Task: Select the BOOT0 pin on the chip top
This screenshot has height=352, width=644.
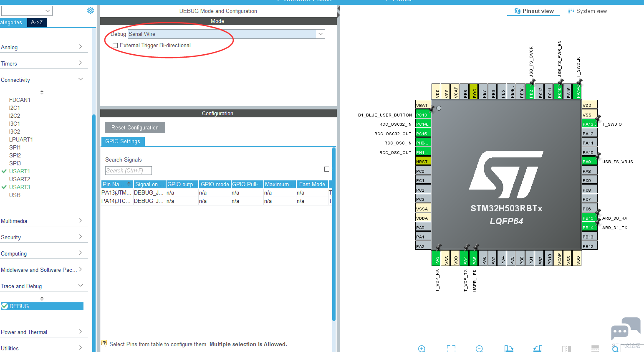Action: tap(474, 91)
